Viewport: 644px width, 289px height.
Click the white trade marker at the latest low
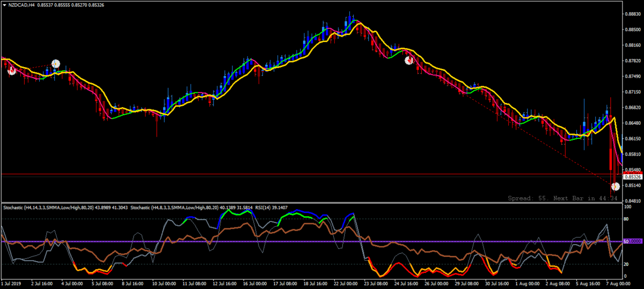coord(616,187)
